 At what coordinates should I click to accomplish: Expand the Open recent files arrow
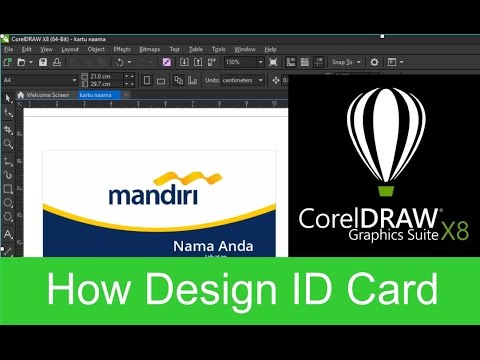point(31,62)
